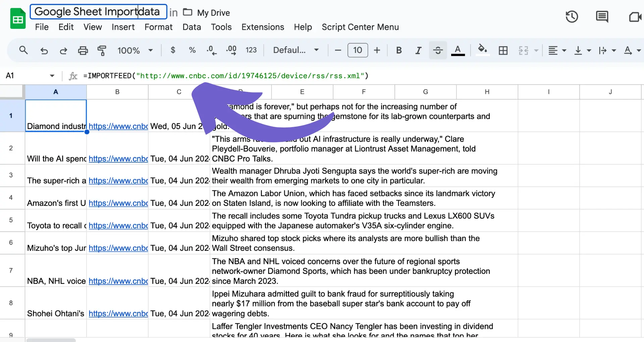
Task: Open the Insert menu
Action: (x=123, y=27)
